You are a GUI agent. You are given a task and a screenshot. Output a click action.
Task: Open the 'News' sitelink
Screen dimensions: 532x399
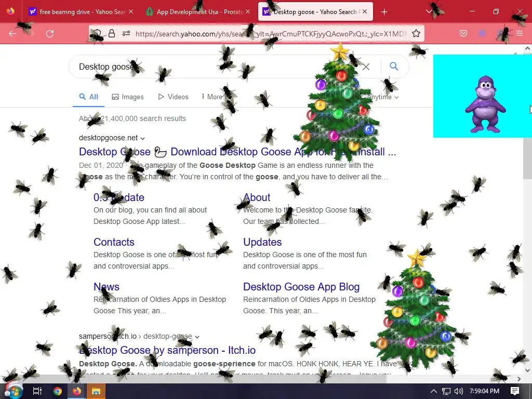pyautogui.click(x=106, y=287)
